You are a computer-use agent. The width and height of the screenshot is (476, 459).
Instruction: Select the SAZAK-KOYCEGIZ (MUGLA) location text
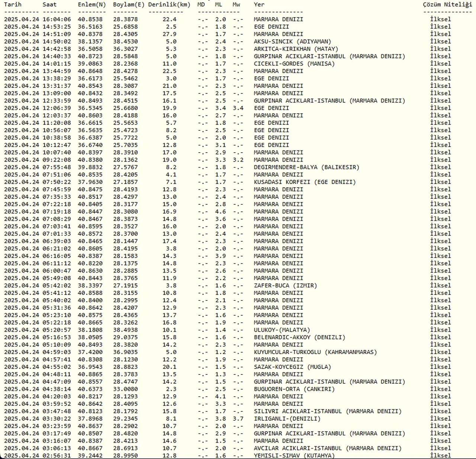tap(292, 367)
